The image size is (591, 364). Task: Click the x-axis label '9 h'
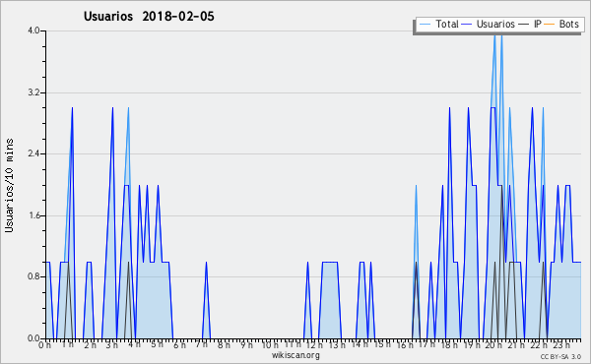(247, 344)
